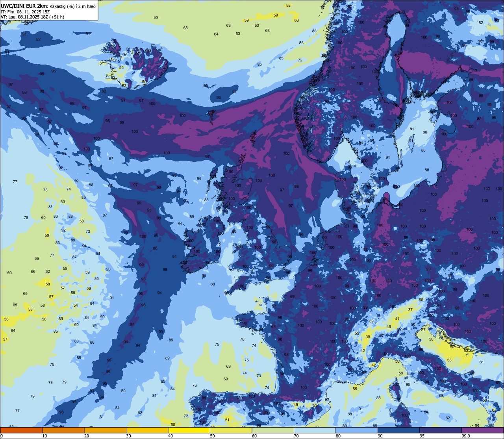Click the valid time 'VT: Lau. 08.11.2025 18Z (+51 h)'
This screenshot has width=504, height=439.
(x=32, y=17)
